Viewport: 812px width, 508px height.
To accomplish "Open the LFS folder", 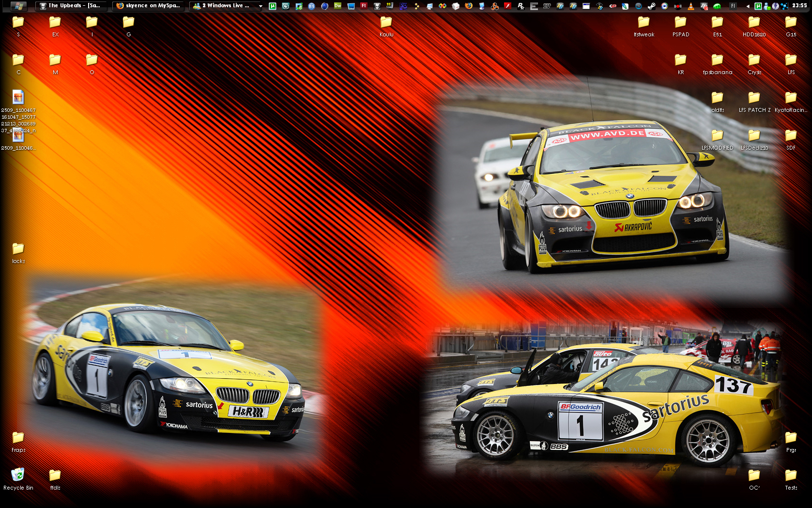I will [x=791, y=63].
